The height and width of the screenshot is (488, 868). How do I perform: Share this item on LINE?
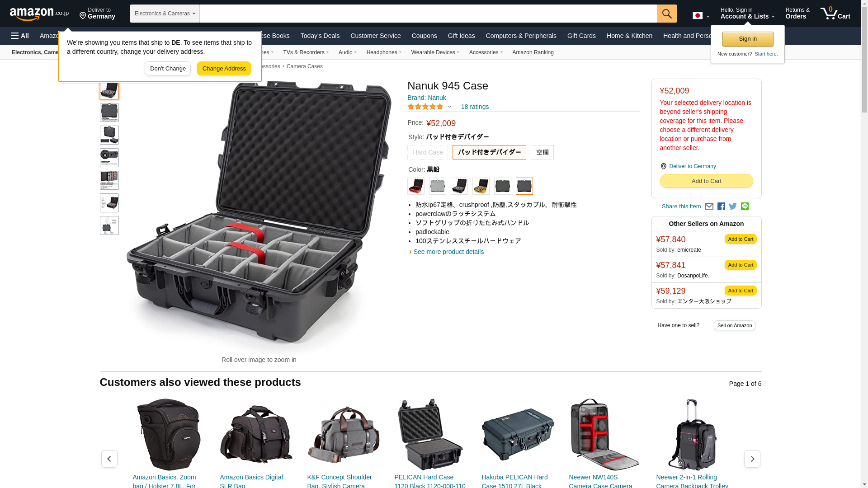[745, 206]
